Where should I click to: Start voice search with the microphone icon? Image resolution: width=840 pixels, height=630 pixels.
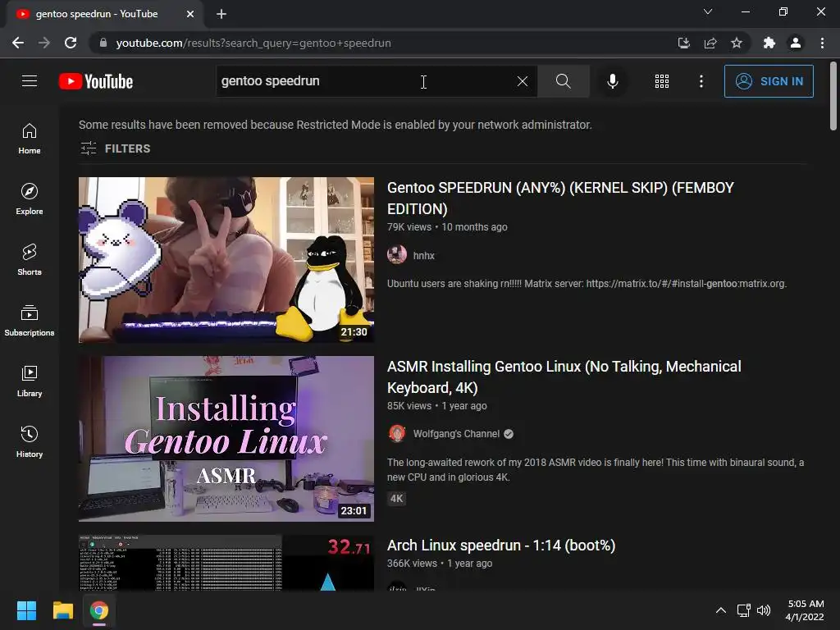tap(612, 81)
